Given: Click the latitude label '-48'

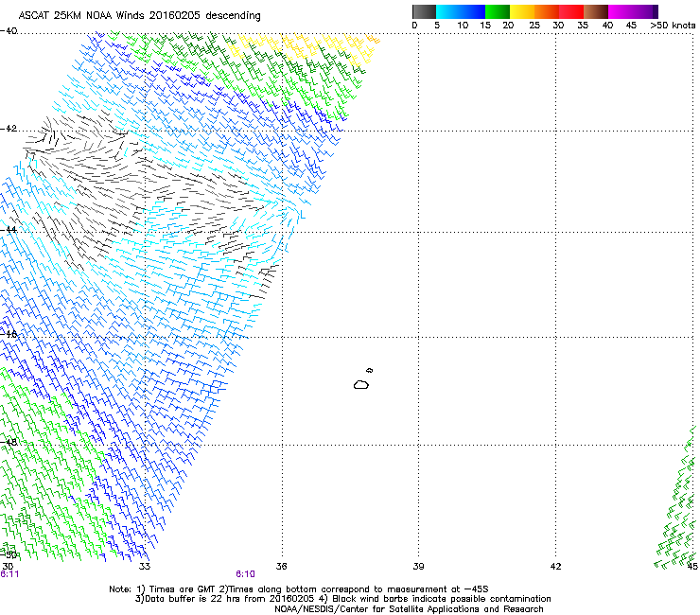Looking at the screenshot, I should (9, 442).
